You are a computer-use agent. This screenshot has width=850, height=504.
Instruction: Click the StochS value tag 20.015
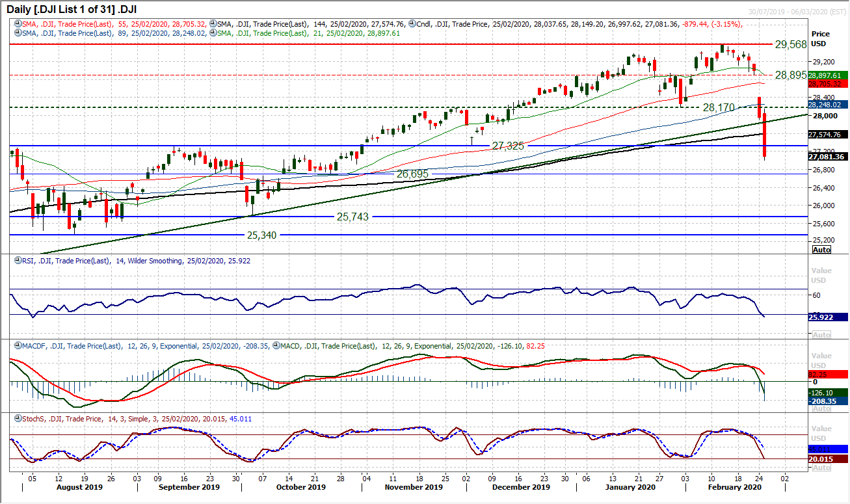pyautogui.click(x=828, y=458)
